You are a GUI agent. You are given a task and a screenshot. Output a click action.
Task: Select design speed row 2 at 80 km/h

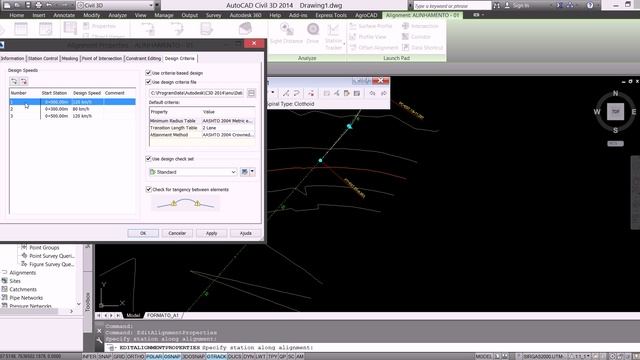tap(72, 109)
